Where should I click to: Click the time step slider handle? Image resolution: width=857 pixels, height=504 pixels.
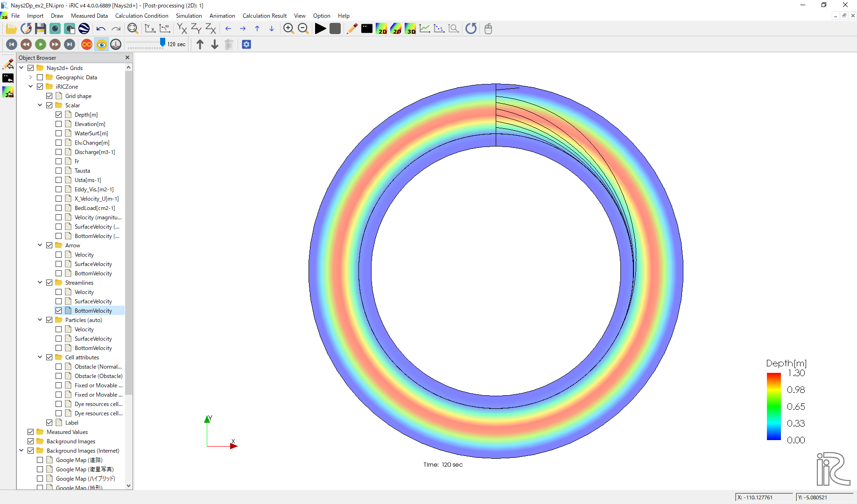coord(162,42)
